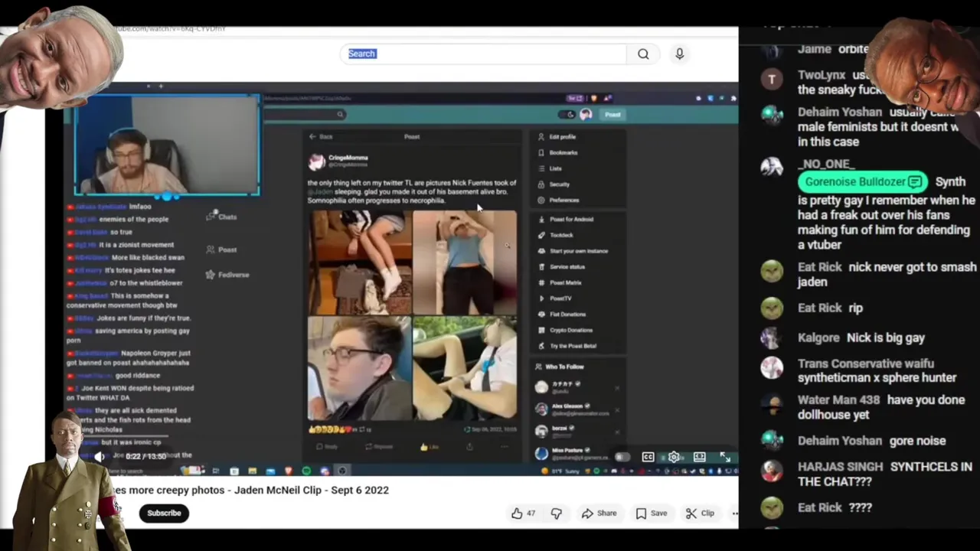Click the Poast for Android link
Viewport: 980px width, 551px height.
pyautogui.click(x=566, y=219)
